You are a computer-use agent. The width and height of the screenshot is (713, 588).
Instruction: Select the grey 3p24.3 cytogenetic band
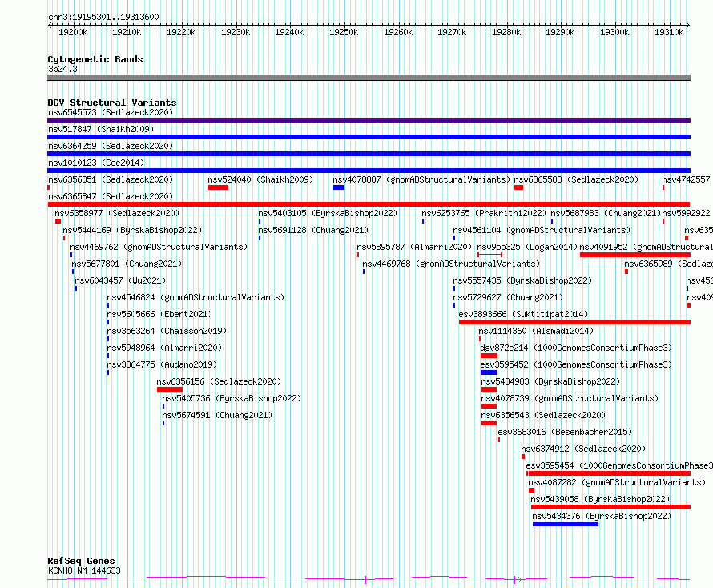(369, 78)
